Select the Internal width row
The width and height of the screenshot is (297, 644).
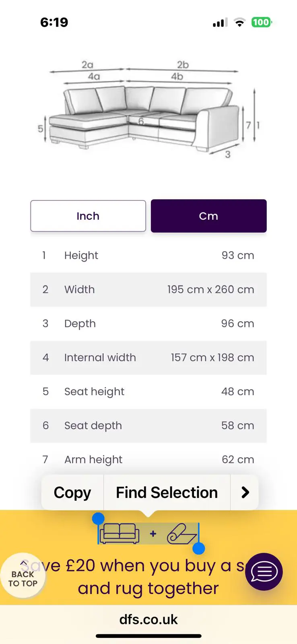click(x=148, y=357)
